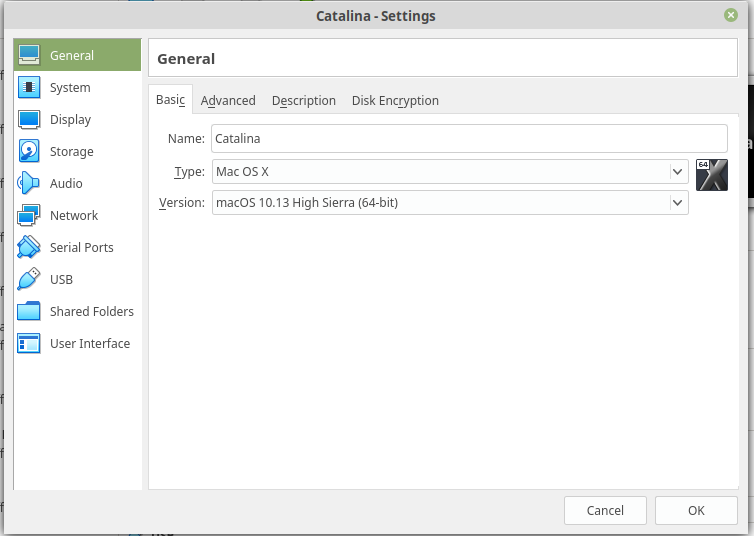Open System settings chip icon
754x536 pixels.
pos(29,88)
